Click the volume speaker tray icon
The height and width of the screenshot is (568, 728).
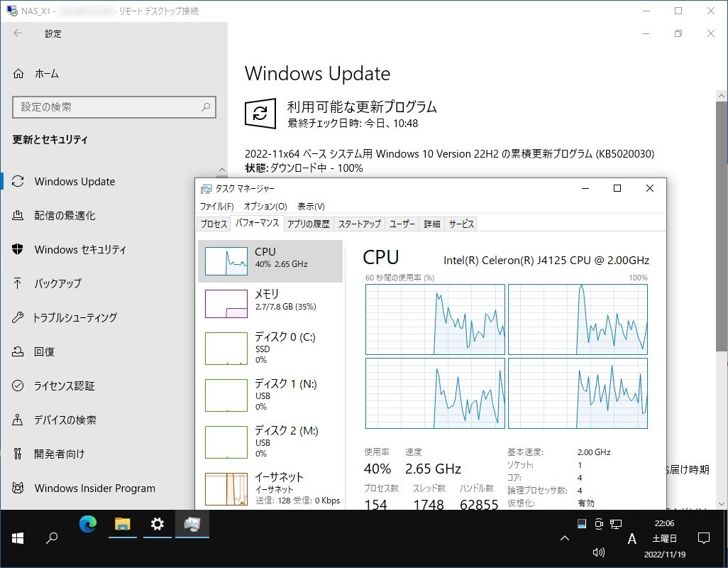598,552
